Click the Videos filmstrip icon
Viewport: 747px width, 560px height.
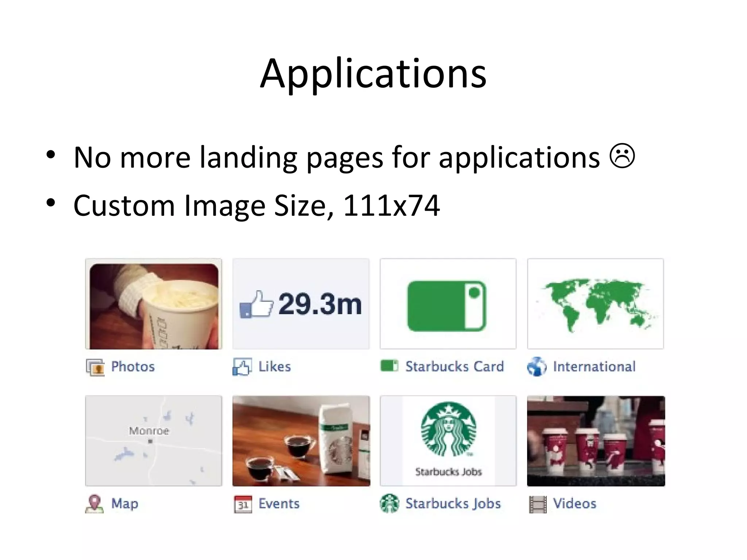click(x=538, y=504)
